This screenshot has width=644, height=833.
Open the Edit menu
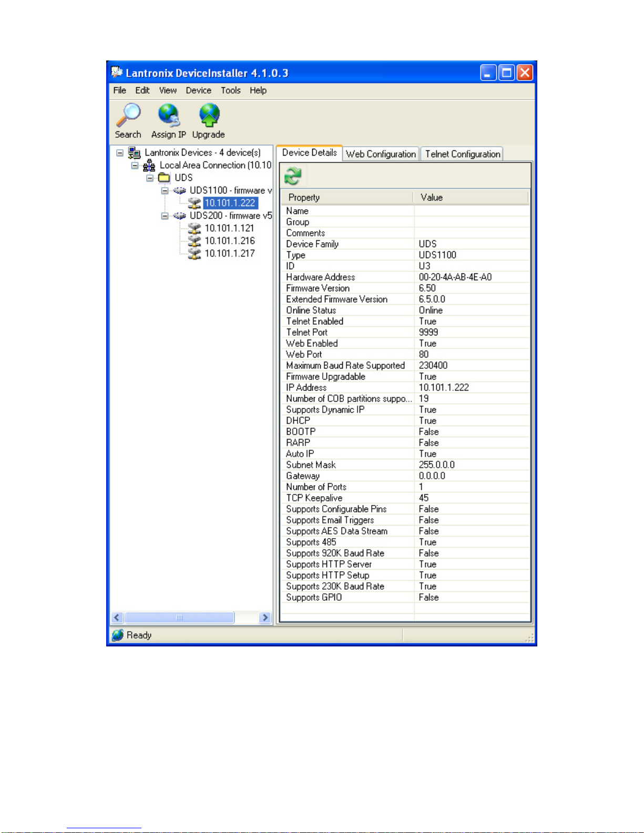142,90
